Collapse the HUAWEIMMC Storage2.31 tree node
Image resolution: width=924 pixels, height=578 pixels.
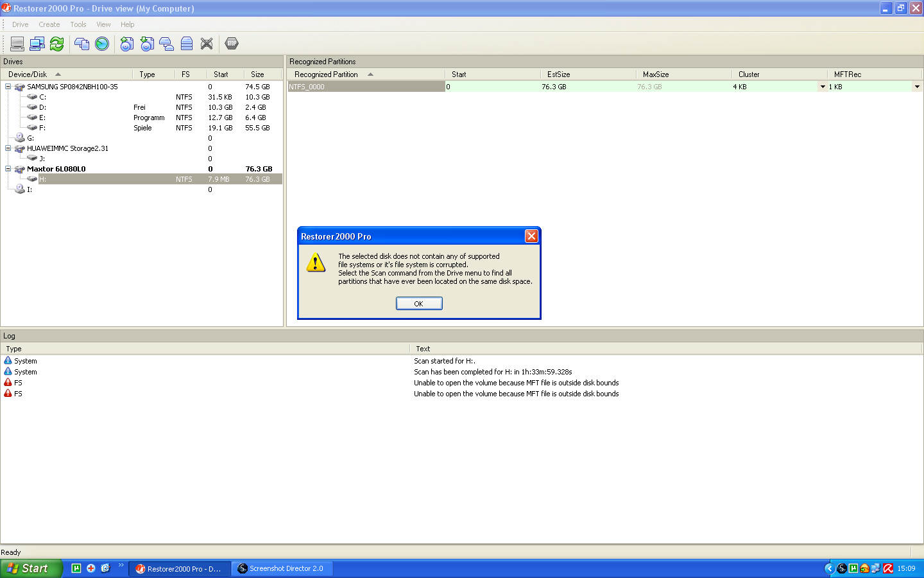click(8, 148)
